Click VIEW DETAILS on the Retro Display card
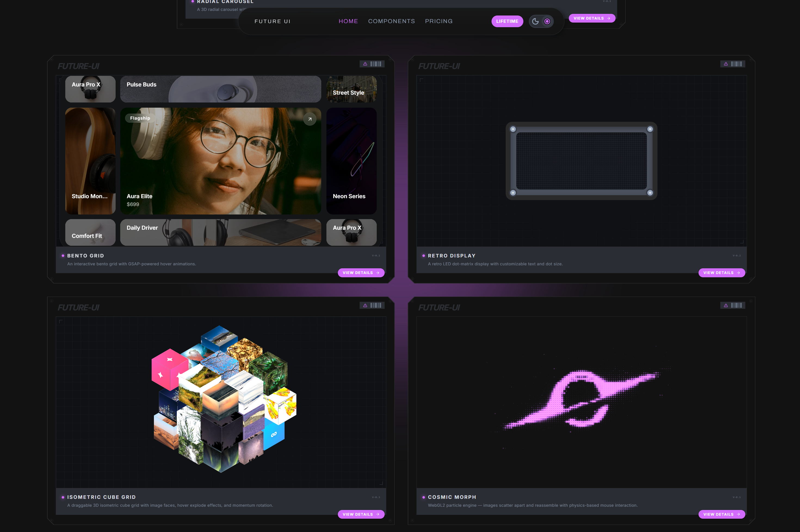This screenshot has width=800, height=532. tap(722, 273)
